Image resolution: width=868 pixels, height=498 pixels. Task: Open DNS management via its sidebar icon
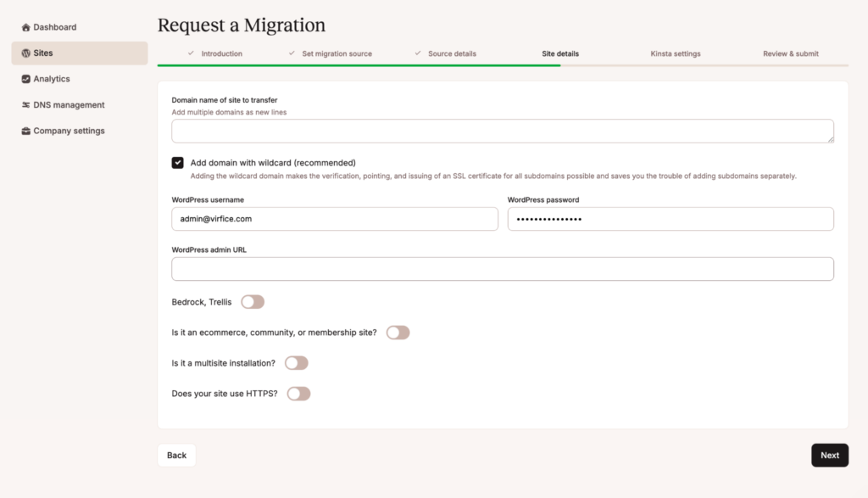(x=25, y=104)
